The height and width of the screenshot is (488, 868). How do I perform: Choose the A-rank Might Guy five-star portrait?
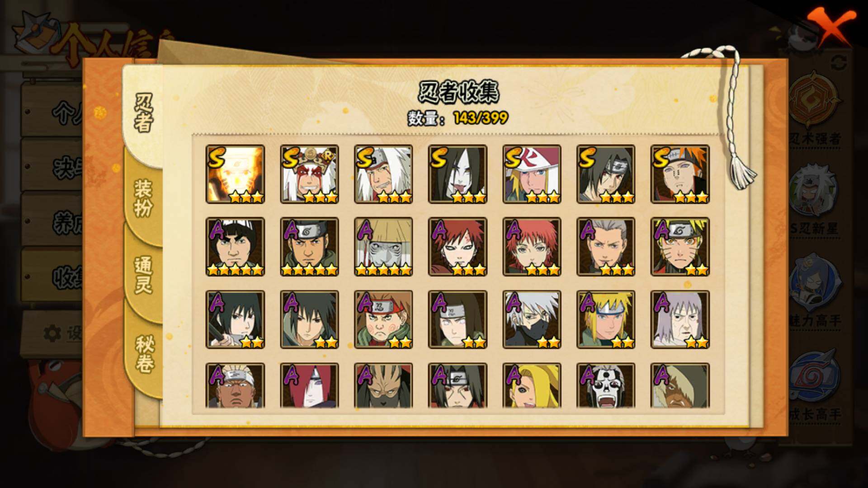click(235, 247)
